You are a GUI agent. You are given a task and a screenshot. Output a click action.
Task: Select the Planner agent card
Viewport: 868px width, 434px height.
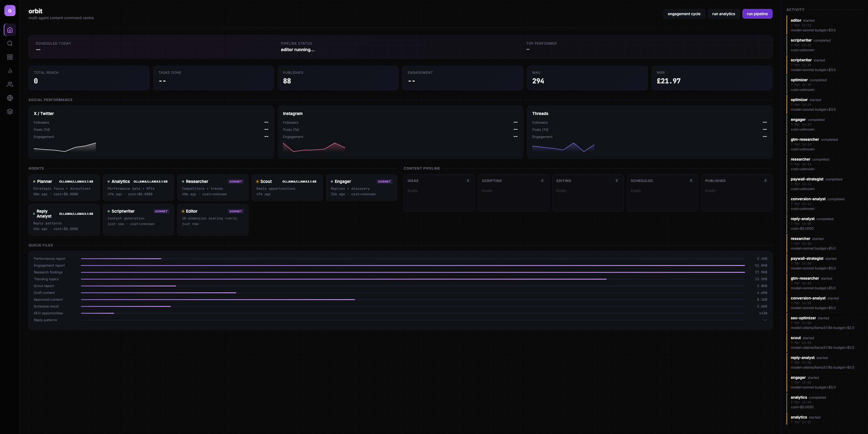click(x=64, y=187)
